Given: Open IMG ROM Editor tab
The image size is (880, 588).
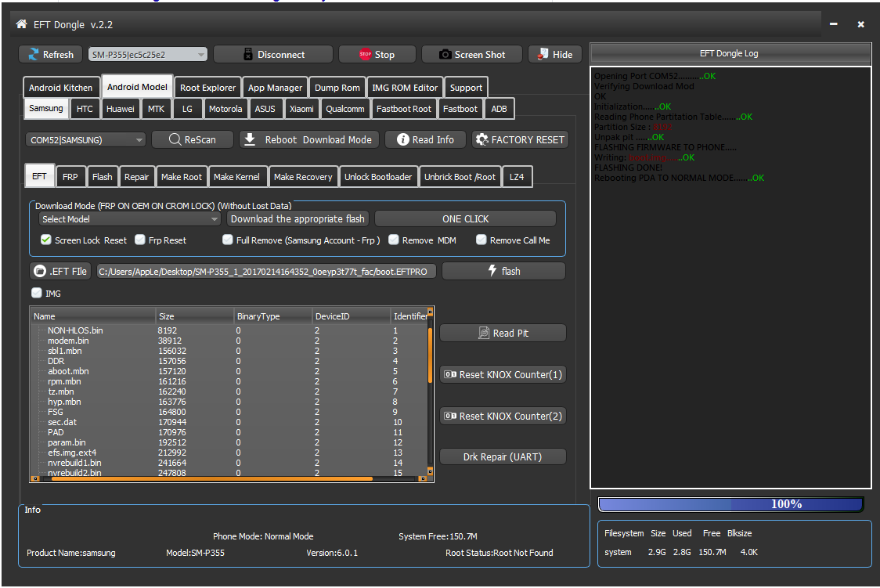Looking at the screenshot, I should [405, 88].
